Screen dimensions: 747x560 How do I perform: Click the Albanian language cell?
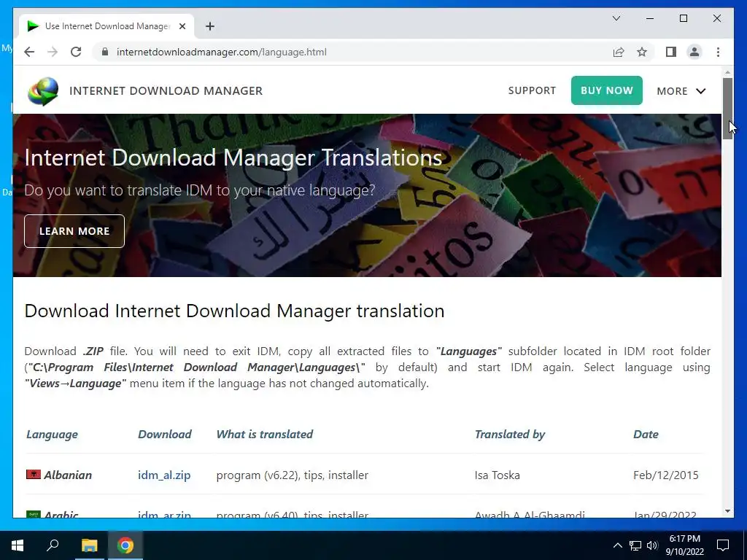click(68, 475)
